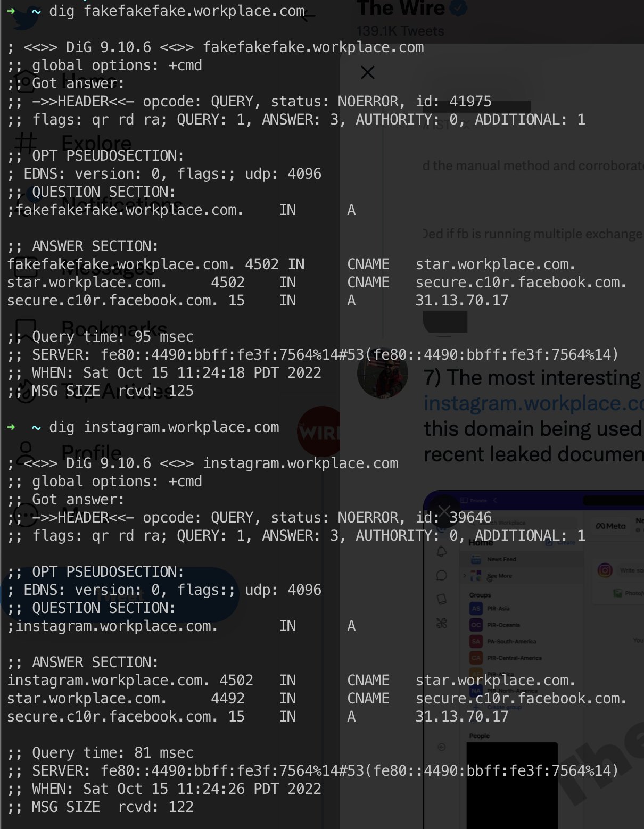Click The Wire profile title
The height and width of the screenshot is (829, 644).
tap(401, 8)
